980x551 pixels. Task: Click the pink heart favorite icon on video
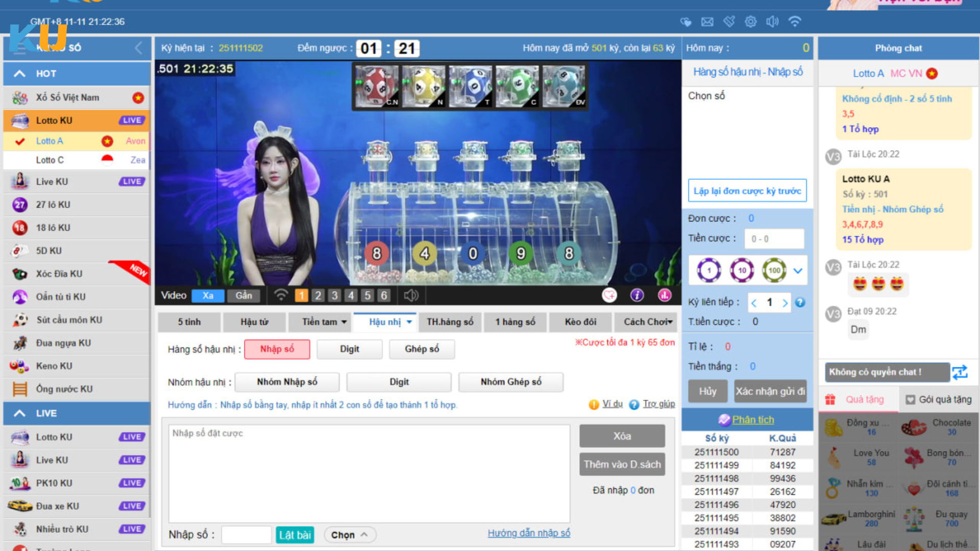(x=609, y=295)
